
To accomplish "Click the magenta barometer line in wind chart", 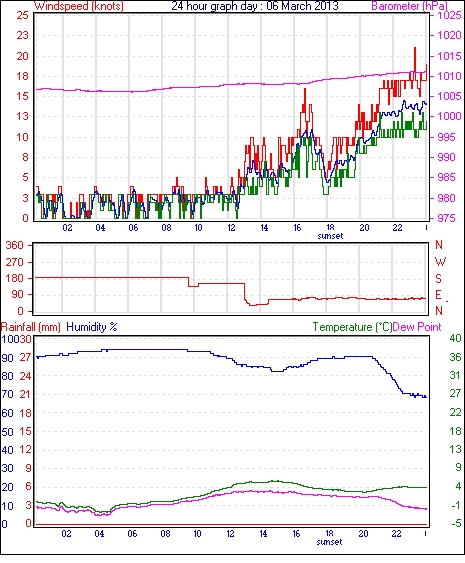I will [230, 85].
